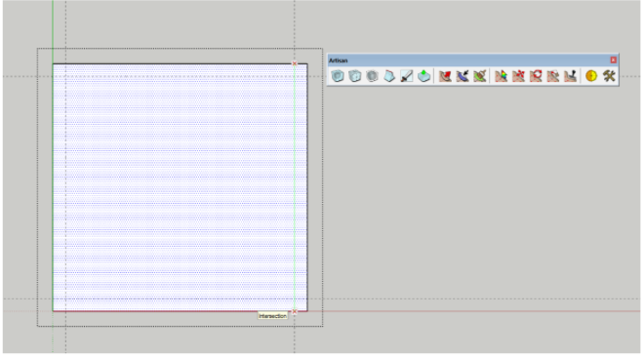The height and width of the screenshot is (357, 644).
Task: Open Artisan settings wrench-and-hammer icon
Action: point(609,76)
